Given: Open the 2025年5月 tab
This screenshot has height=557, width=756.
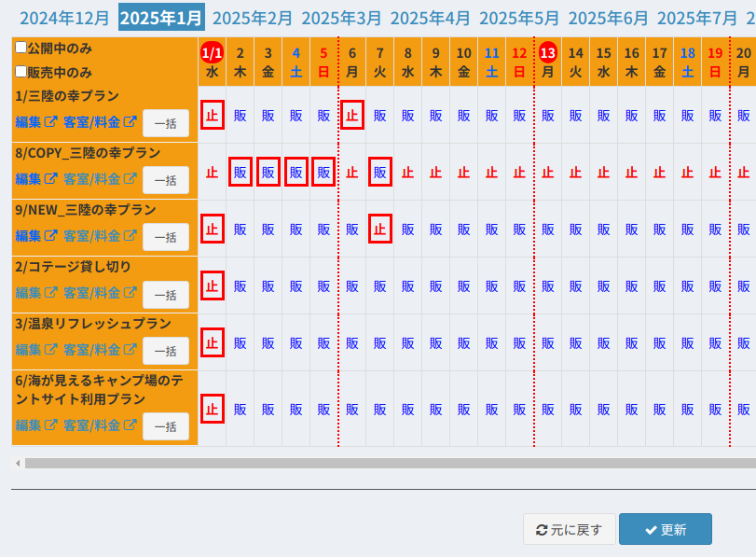Looking at the screenshot, I should [519, 19].
